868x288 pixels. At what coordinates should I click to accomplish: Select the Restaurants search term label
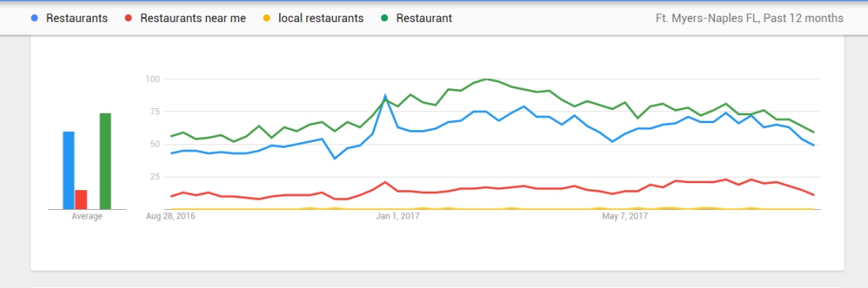coord(77,18)
